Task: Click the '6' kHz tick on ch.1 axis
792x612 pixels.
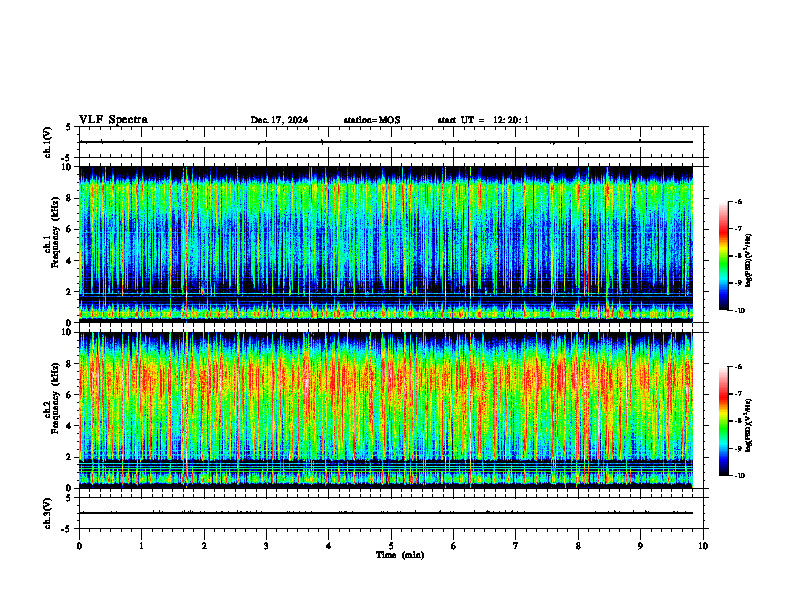Action: click(x=68, y=230)
